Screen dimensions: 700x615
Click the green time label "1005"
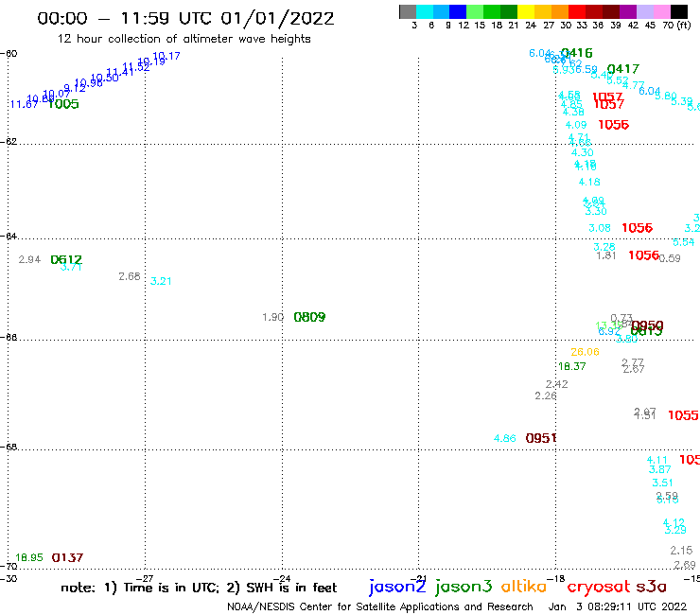coord(63,104)
